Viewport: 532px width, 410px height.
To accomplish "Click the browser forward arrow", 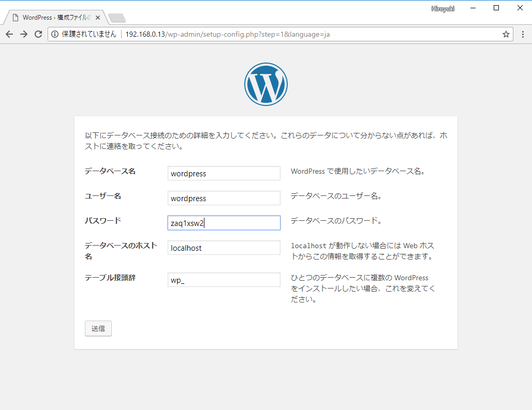I will 24,34.
